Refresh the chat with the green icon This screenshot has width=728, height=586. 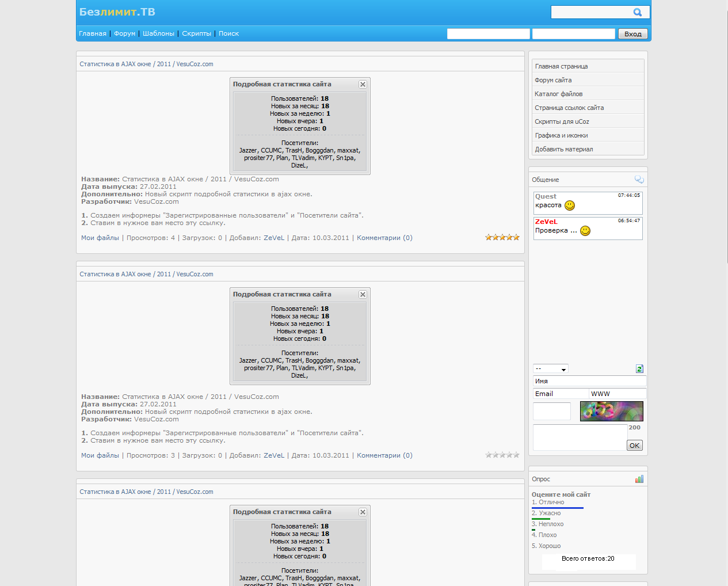click(639, 369)
